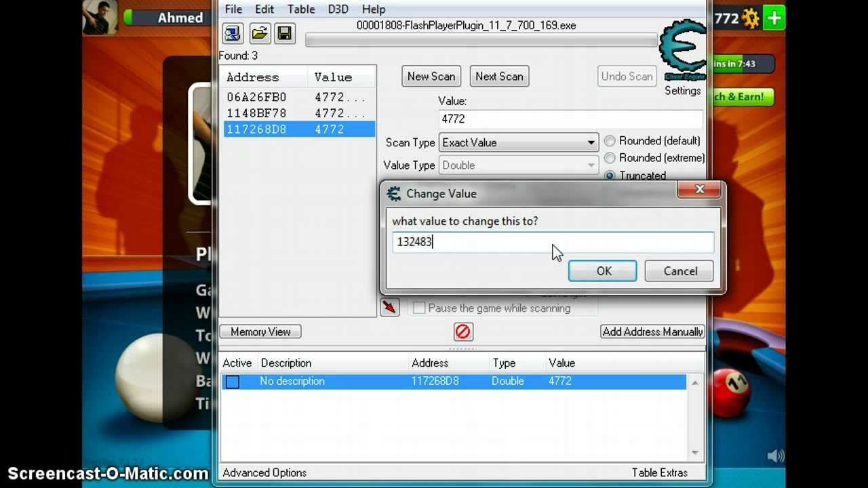Toggle the Active checkbox for address 117268D8
The height and width of the screenshot is (488, 868).
[233, 382]
